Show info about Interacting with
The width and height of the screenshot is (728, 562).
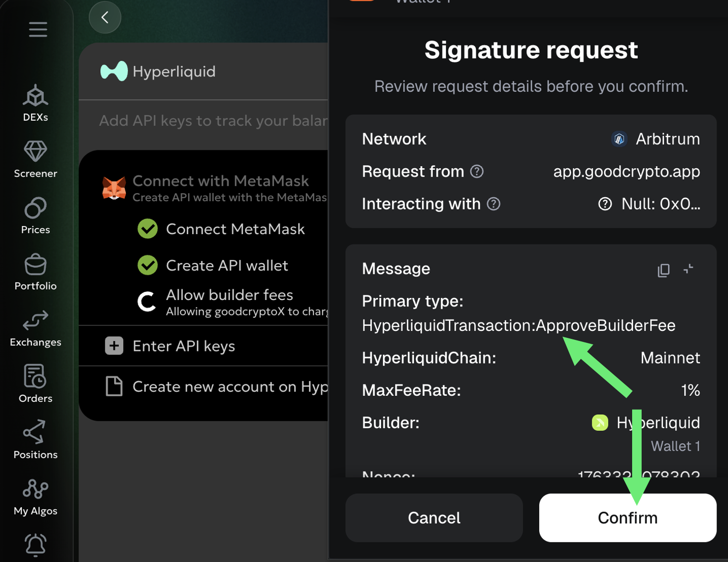click(493, 204)
